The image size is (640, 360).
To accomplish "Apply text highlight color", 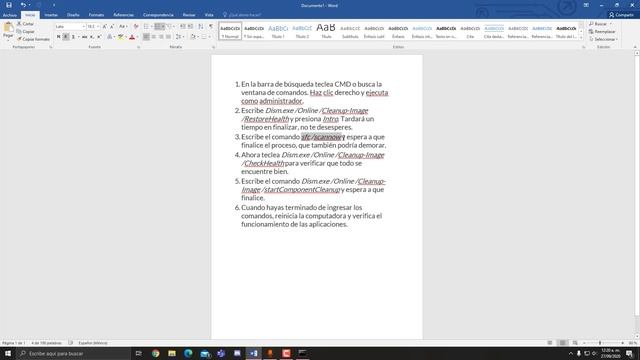I will point(120,37).
